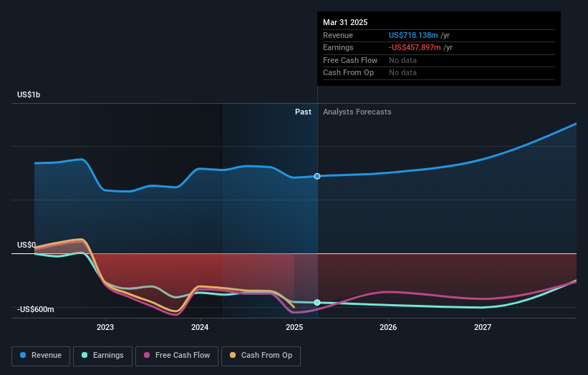Image resolution: width=588 pixels, height=375 pixels.
Task: Click the Cash From Op tooltip row label
Action: [x=348, y=72]
